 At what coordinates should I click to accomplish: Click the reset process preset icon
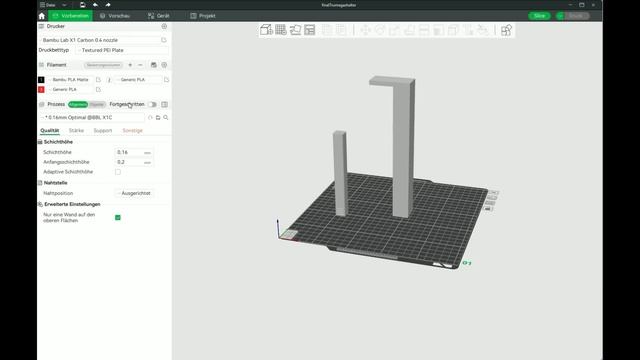pyautogui.click(x=150, y=118)
